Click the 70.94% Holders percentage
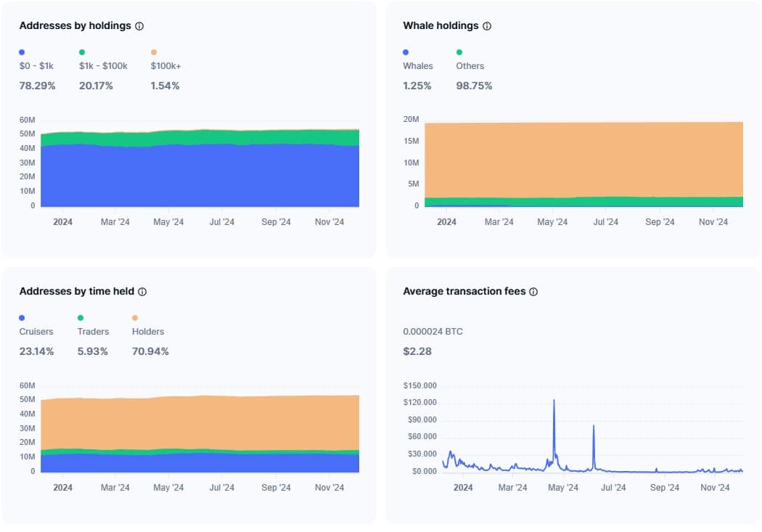This screenshot has height=532, width=762. pos(150,351)
